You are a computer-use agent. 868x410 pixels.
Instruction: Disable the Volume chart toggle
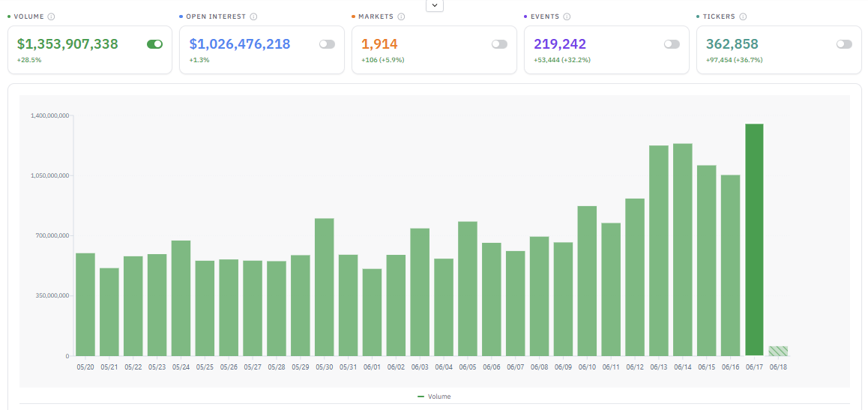tap(155, 44)
